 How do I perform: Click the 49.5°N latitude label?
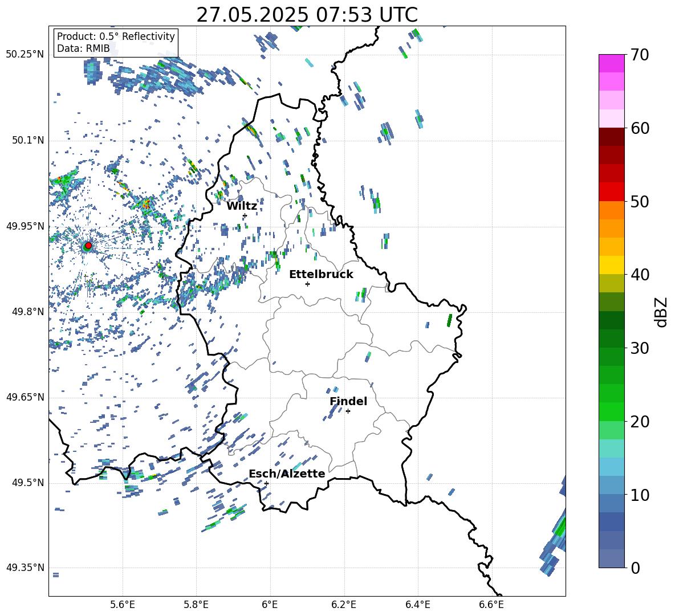[27, 483]
